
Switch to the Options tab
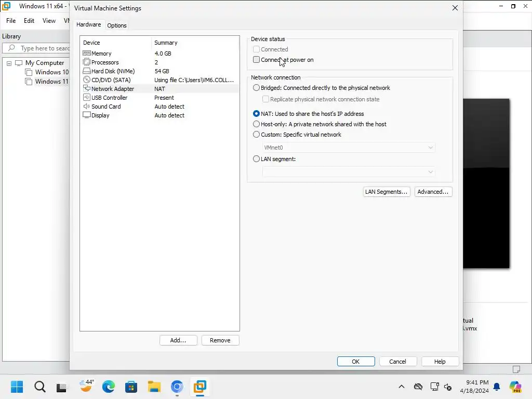click(x=117, y=25)
